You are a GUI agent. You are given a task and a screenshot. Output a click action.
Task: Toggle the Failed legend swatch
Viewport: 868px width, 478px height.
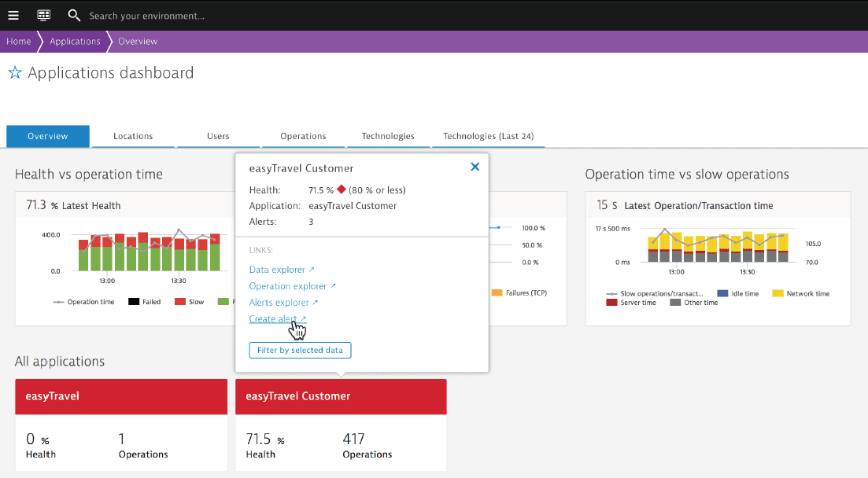134,302
